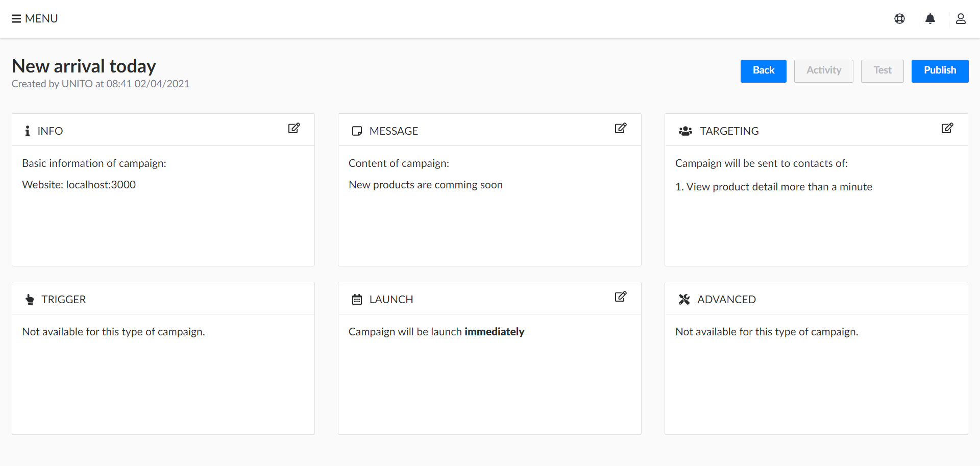The width and height of the screenshot is (980, 466).
Task: Publish the campaign
Action: pos(940,71)
